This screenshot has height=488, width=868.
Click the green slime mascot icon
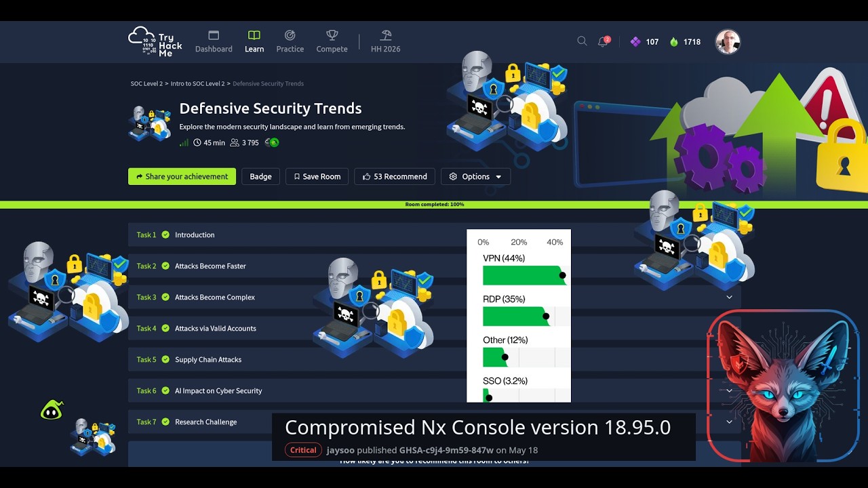tap(52, 410)
